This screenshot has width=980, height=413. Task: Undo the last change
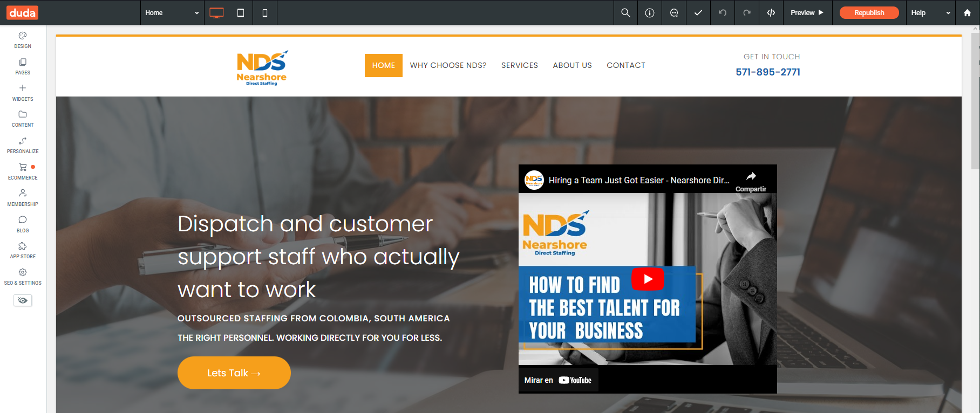click(x=723, y=12)
